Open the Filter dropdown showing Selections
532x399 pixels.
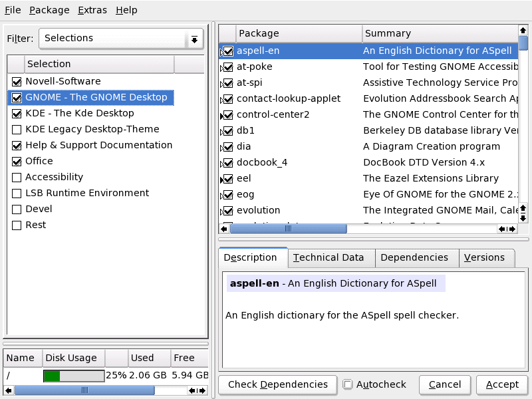pyautogui.click(x=120, y=39)
